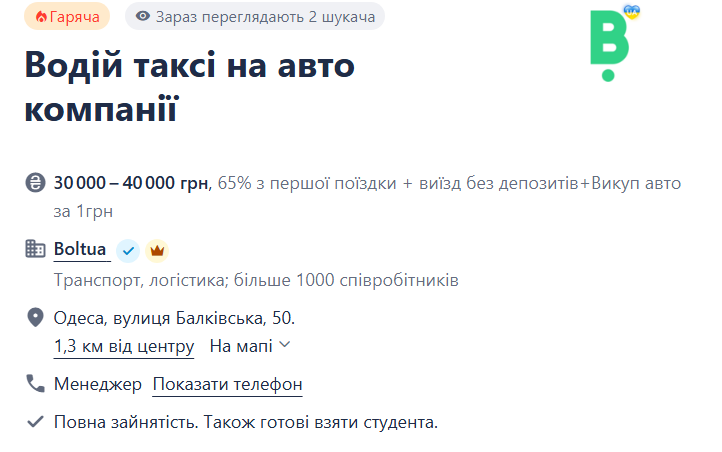The image size is (722, 452).
Task: Click the hryvnia salary icon
Action: tap(36, 183)
